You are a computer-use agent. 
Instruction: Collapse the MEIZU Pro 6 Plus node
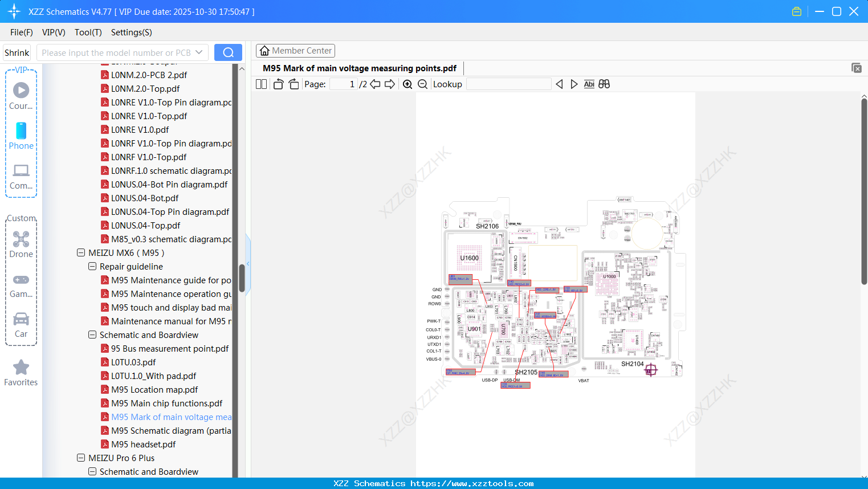click(81, 458)
